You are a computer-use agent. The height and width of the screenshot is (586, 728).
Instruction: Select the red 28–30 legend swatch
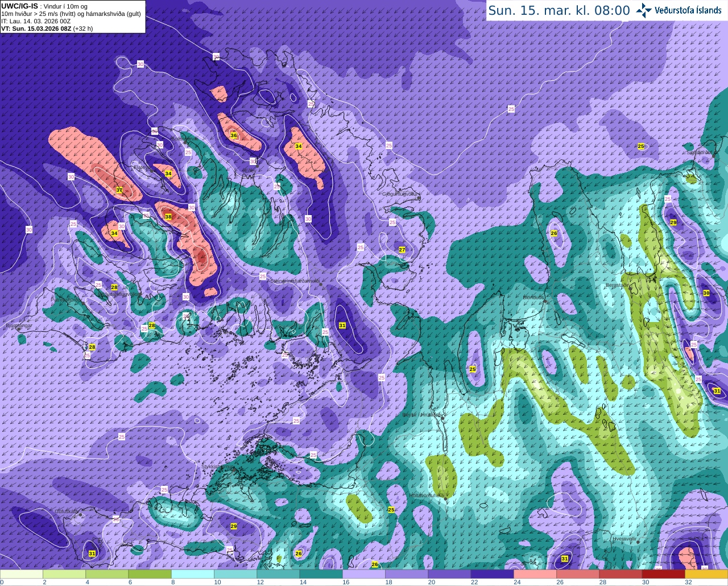621,574
